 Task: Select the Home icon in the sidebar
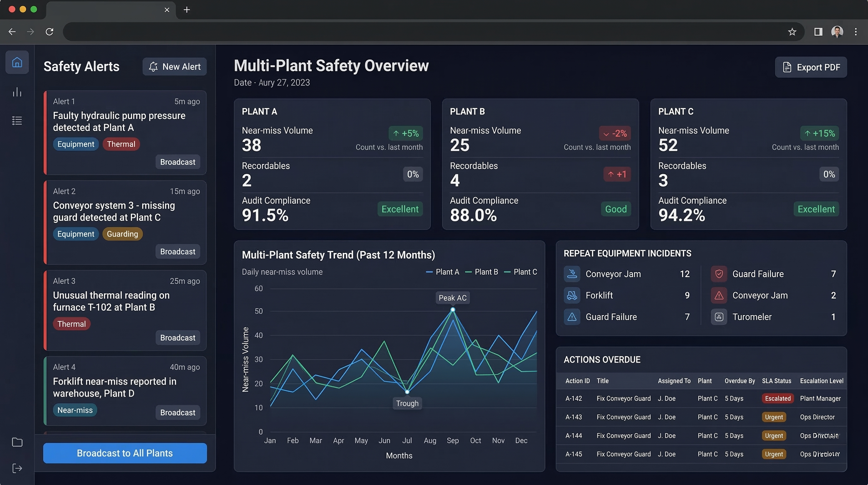pos(17,62)
